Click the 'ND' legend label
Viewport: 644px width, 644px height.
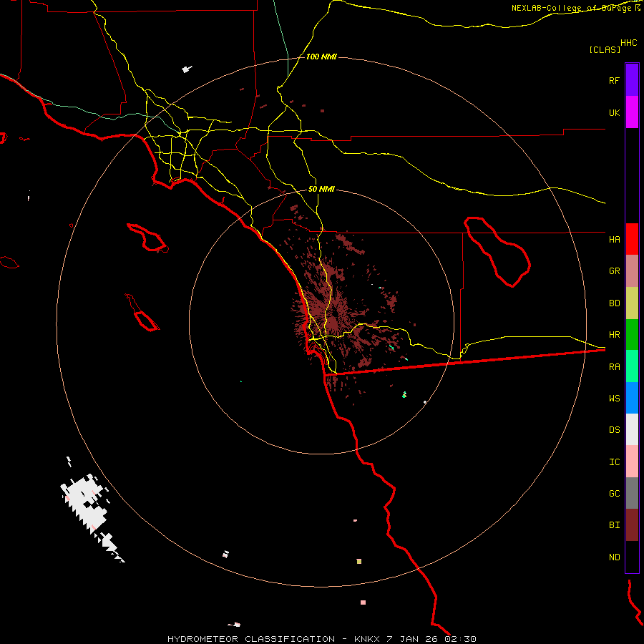[x=614, y=557]
